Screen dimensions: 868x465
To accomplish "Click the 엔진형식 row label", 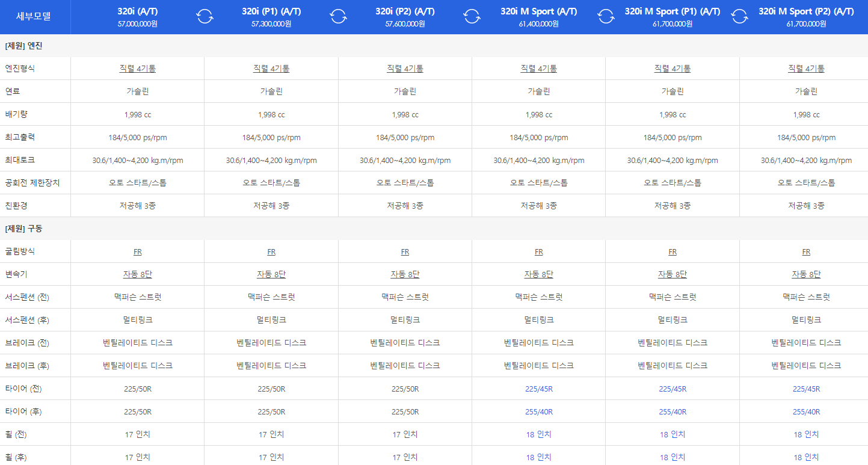I will (20, 69).
